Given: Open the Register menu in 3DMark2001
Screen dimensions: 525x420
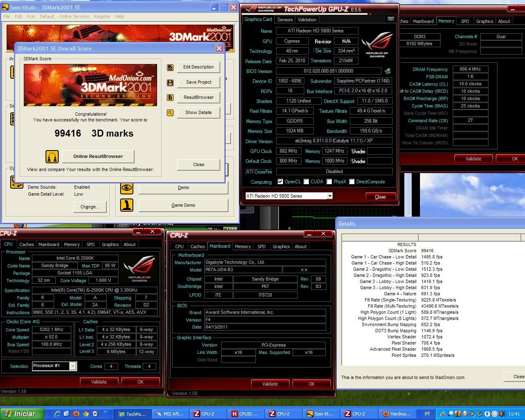Looking at the screenshot, I should 102,16.
